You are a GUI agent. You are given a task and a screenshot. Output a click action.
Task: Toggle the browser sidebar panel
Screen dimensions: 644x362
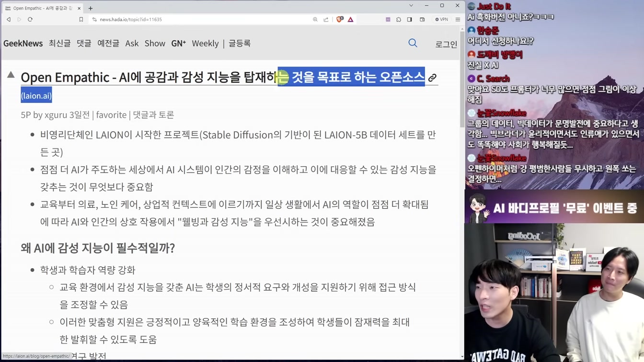point(410,20)
